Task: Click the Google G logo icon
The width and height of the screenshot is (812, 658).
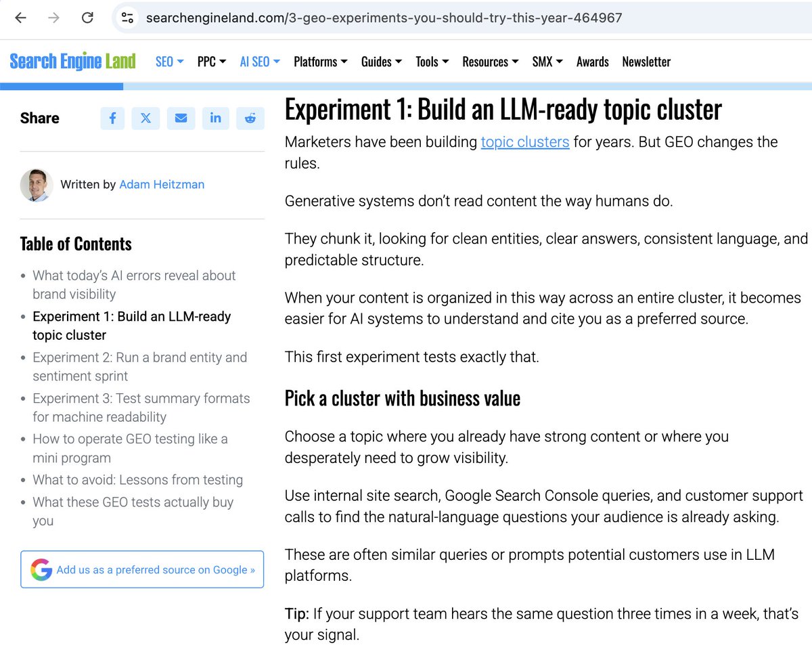Action: coord(41,570)
